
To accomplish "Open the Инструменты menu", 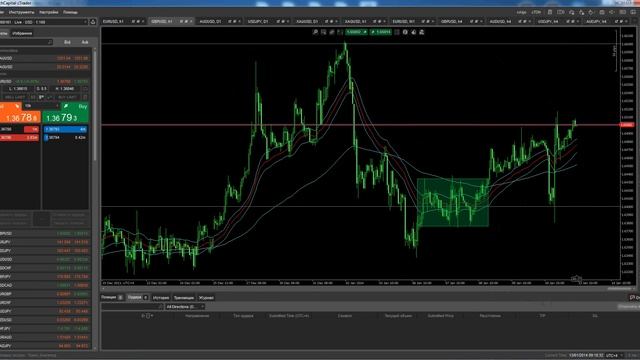I will pos(21,12).
